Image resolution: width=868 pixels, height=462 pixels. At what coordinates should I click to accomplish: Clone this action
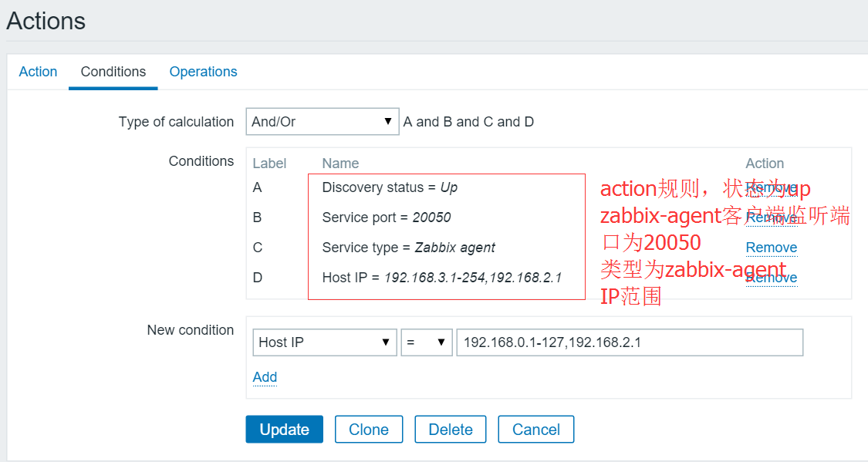tap(369, 429)
